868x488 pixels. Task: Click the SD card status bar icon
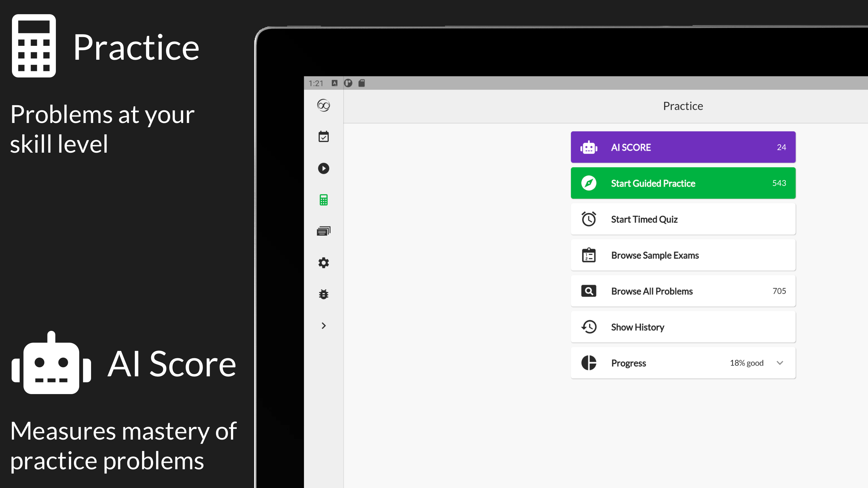pos(362,83)
